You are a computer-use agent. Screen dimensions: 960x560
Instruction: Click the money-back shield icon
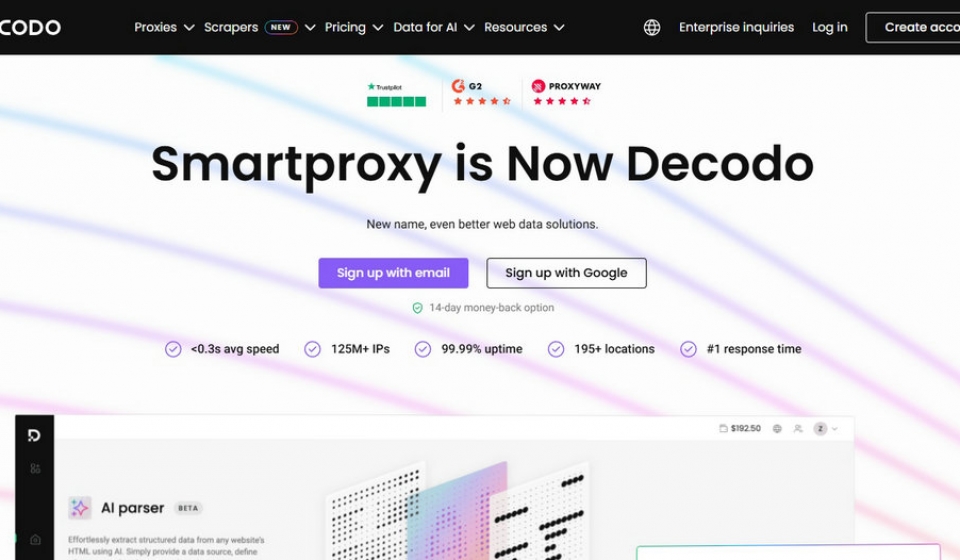tap(418, 308)
